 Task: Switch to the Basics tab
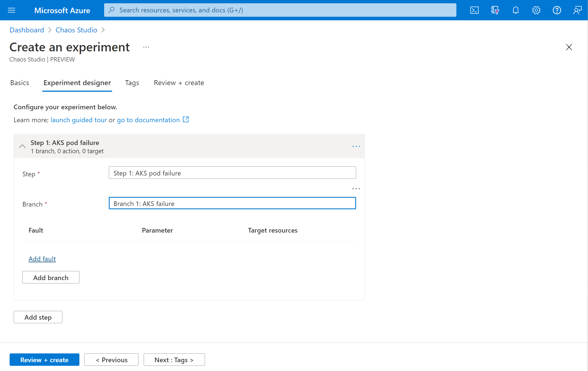[19, 82]
